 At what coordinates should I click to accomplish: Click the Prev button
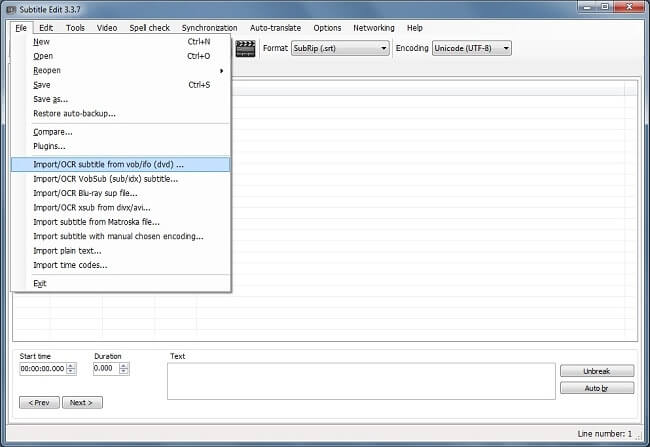click(39, 403)
